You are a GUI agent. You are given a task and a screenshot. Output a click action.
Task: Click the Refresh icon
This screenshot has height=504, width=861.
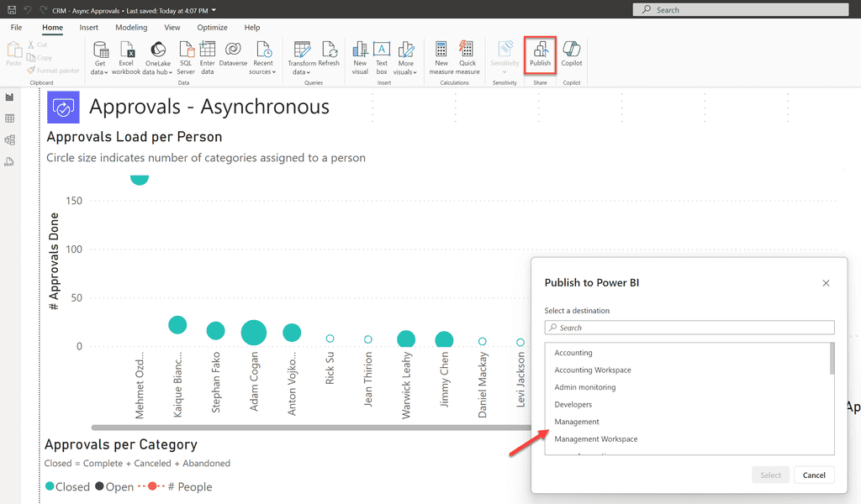[330, 55]
